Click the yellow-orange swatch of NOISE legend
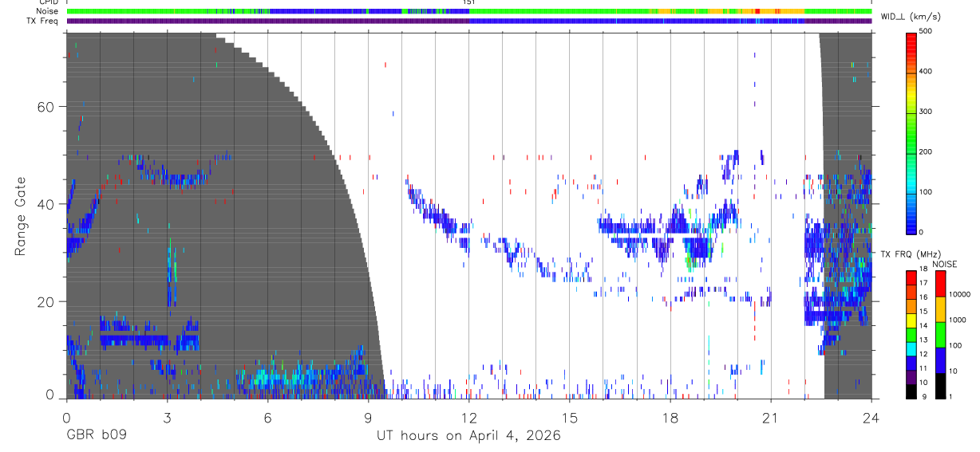 pyautogui.click(x=940, y=309)
